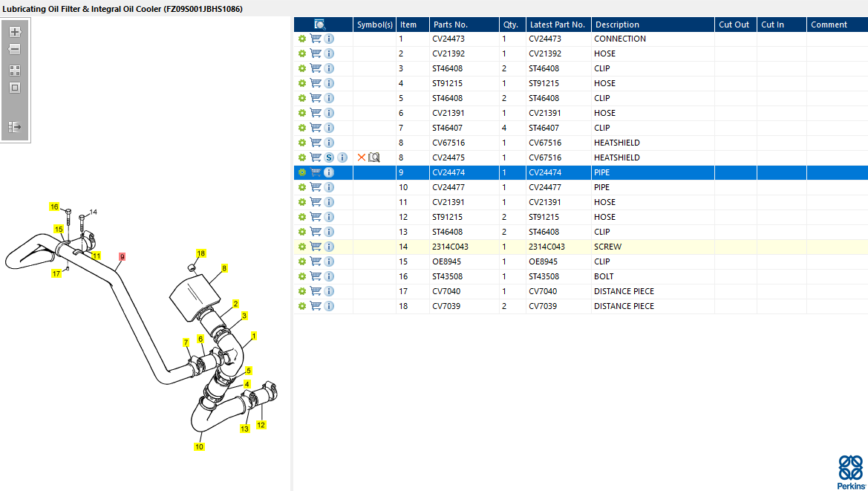Select the CV7039 DISTANCE PIECE row

click(x=580, y=306)
